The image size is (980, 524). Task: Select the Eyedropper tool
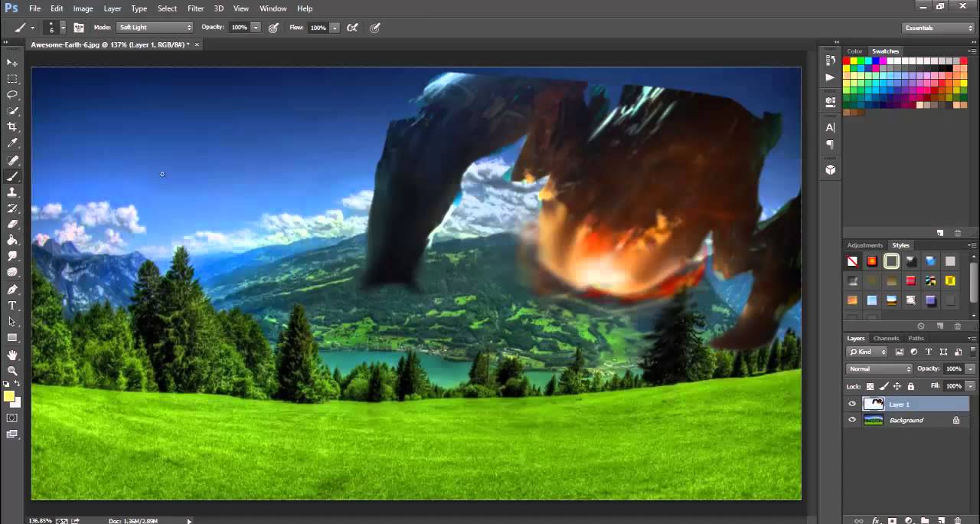pos(12,143)
